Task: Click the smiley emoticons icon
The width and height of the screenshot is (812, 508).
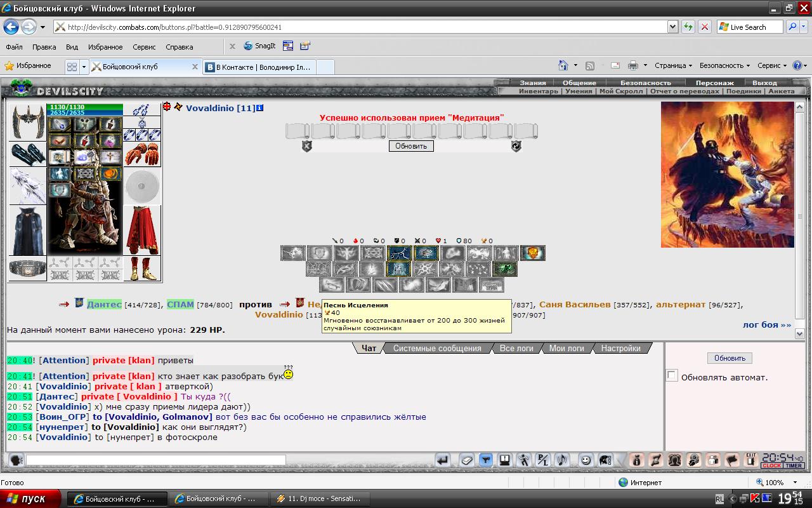Action: tap(586, 460)
